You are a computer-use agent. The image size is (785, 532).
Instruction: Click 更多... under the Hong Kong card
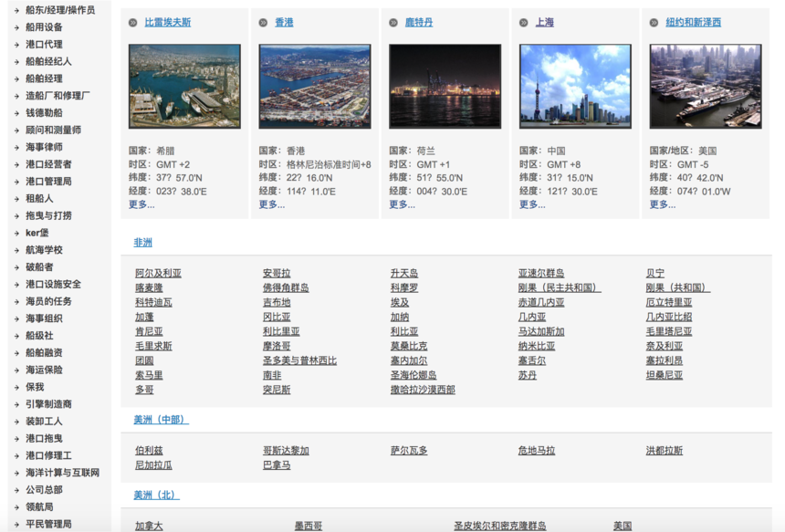272,204
